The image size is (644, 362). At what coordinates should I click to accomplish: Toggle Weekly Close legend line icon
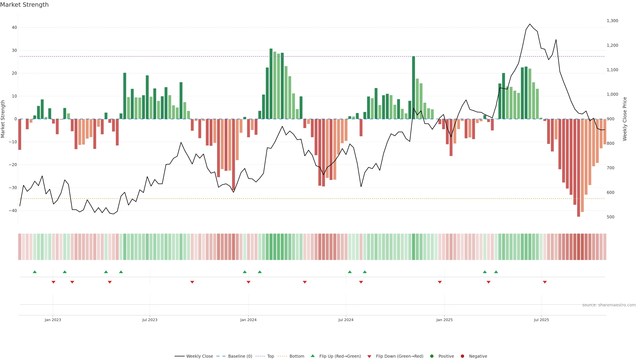click(179, 356)
